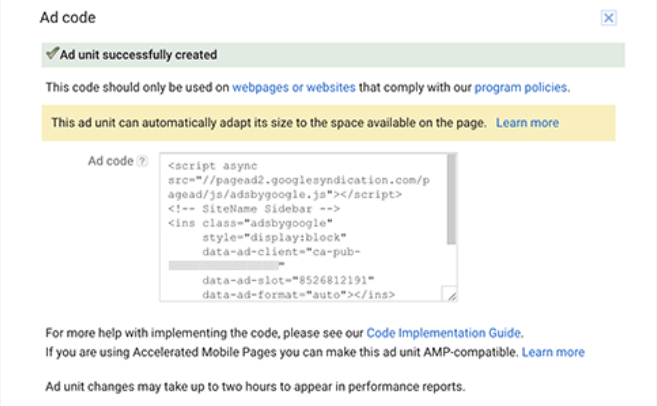Screen dimensions: 657x406
Task: Open the Code Implementation Guide link
Action: click(x=444, y=333)
